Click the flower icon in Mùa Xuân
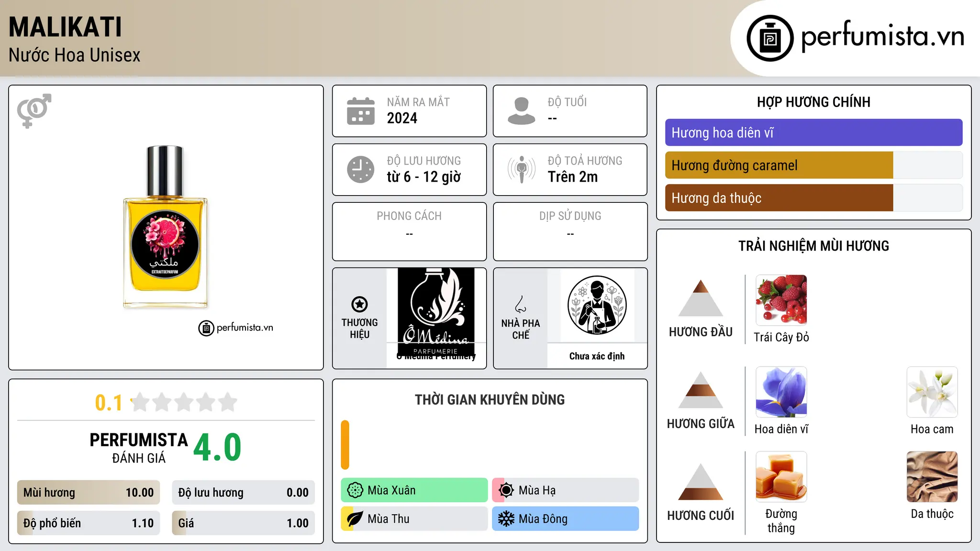The width and height of the screenshot is (980, 551). [x=355, y=490]
